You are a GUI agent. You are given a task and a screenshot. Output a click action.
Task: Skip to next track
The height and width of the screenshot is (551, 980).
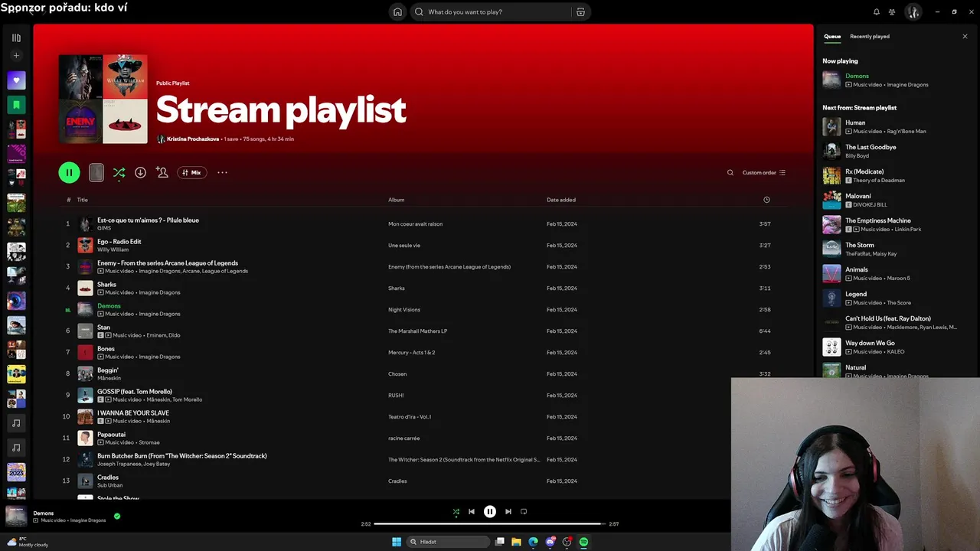508,511
